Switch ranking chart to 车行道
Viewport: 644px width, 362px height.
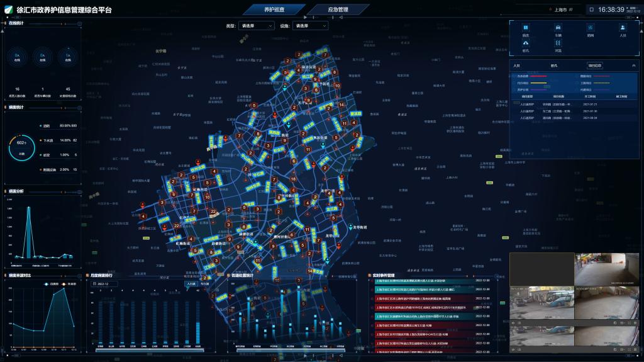(204, 284)
